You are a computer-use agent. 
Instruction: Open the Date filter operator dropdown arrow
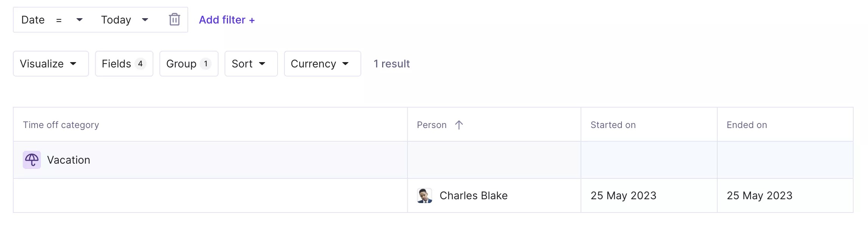coord(80,20)
